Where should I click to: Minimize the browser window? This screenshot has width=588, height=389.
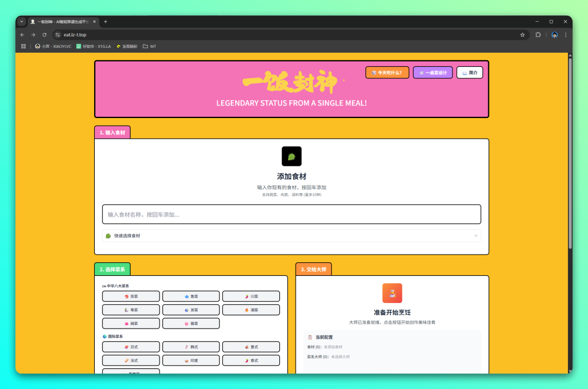pos(537,22)
